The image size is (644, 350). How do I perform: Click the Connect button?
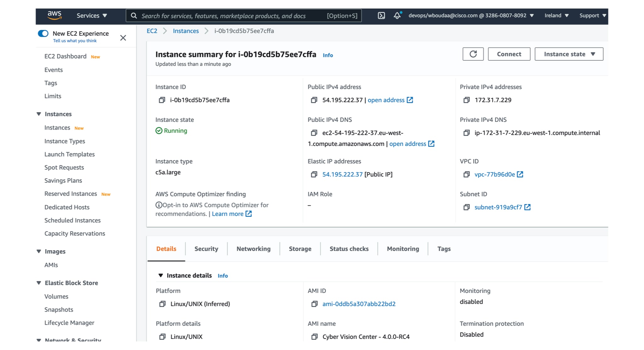(x=509, y=54)
